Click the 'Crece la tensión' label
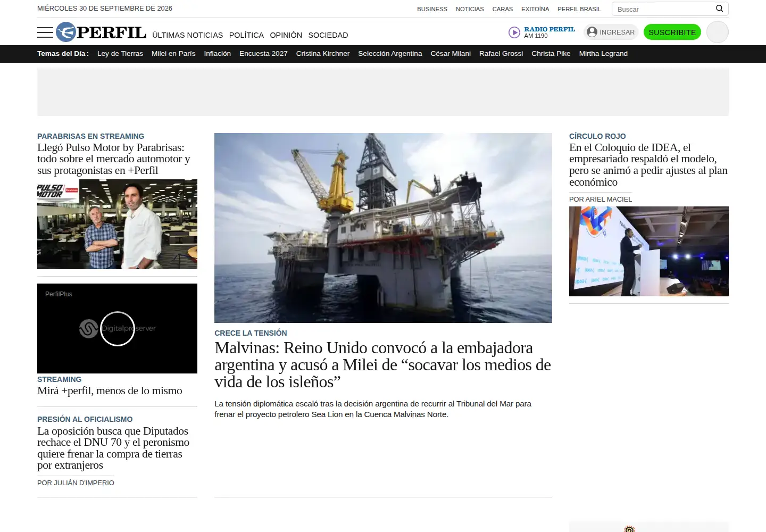The width and height of the screenshot is (766, 532). point(251,333)
